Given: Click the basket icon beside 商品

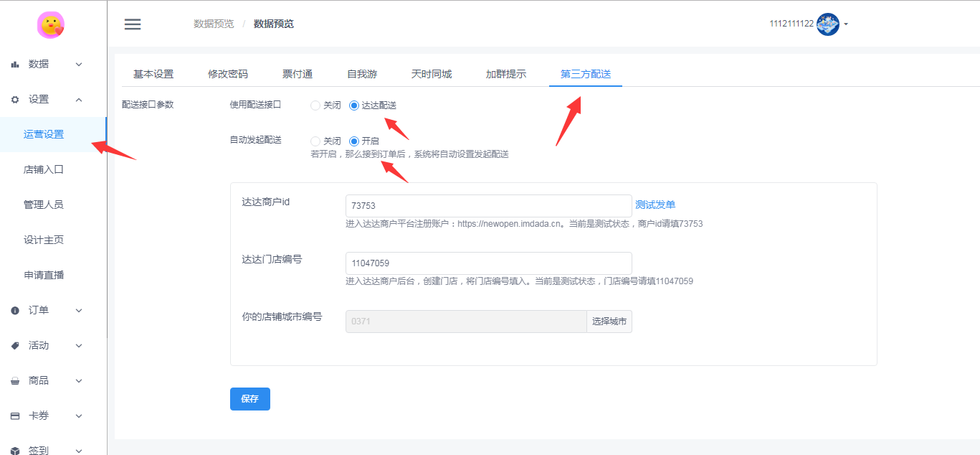Looking at the screenshot, I should click(15, 380).
